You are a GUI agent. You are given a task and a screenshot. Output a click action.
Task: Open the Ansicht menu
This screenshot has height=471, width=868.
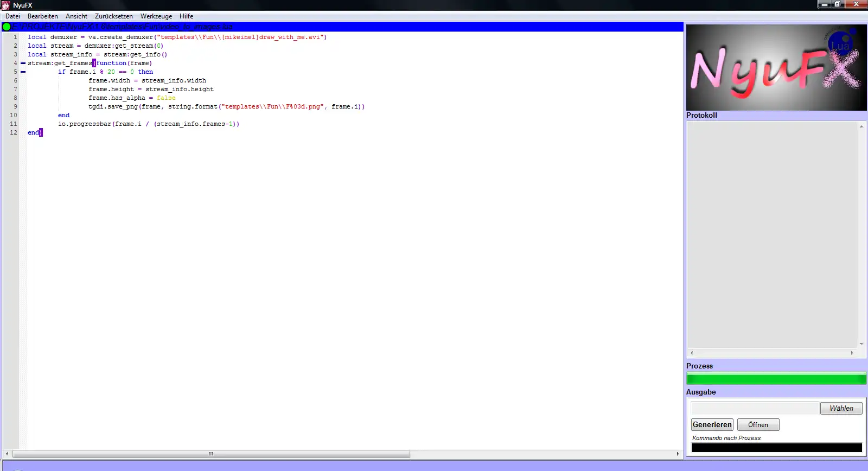tap(76, 16)
